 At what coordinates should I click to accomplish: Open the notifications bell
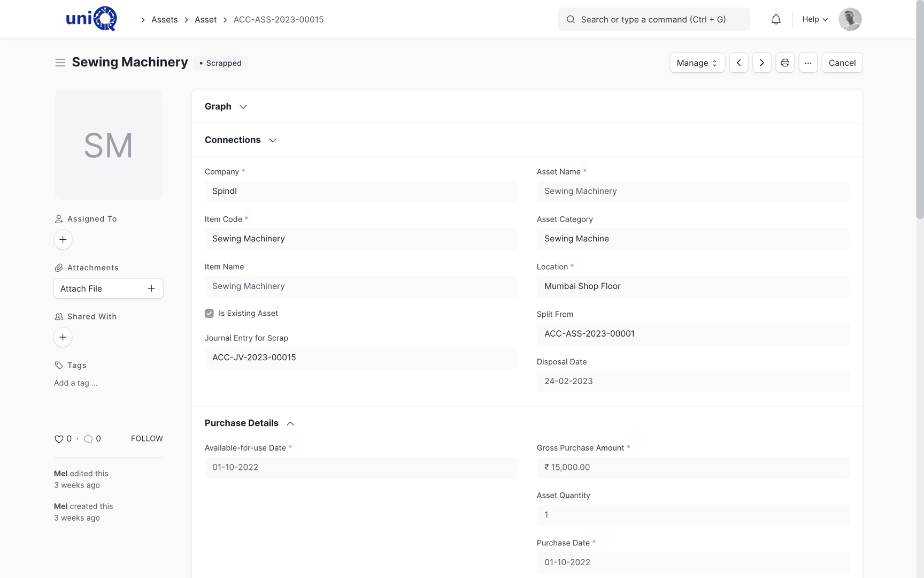tap(776, 19)
